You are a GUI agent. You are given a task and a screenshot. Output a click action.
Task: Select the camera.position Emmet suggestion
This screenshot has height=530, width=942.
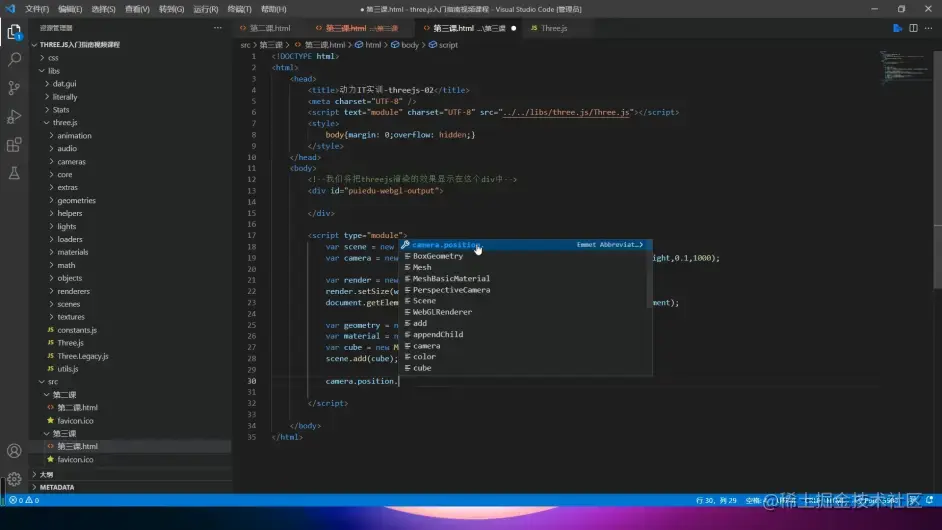[526, 245]
